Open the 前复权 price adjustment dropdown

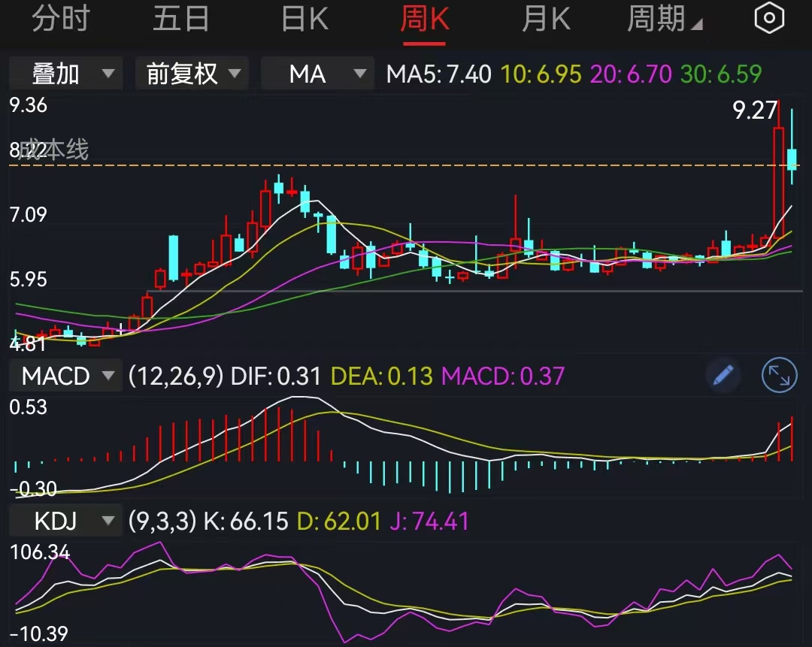(192, 74)
